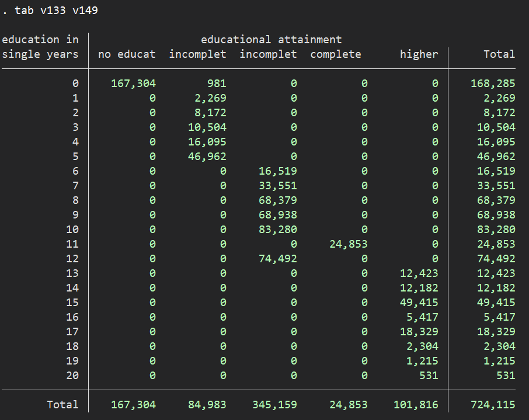Select the 'higher' column header
The width and height of the screenshot is (529, 420).
419,54
